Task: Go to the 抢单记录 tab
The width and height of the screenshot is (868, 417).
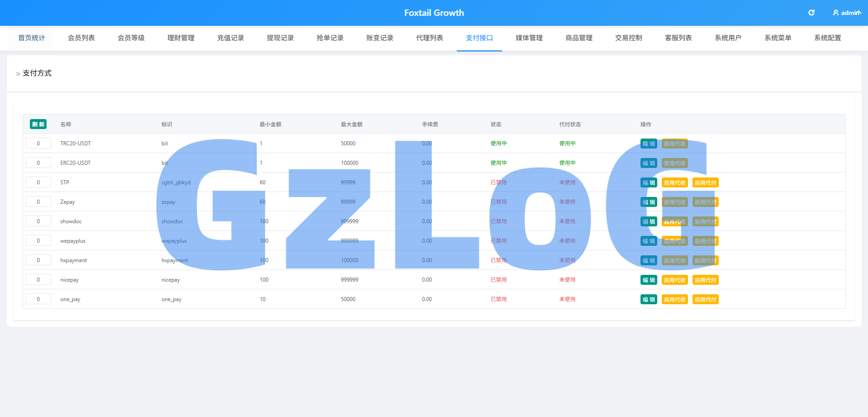Action: pyautogui.click(x=330, y=38)
